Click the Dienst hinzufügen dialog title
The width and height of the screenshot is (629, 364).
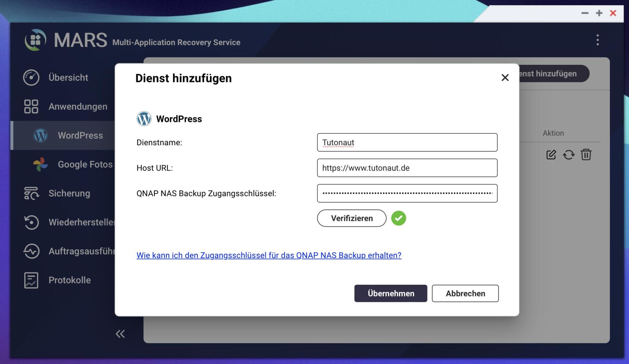[183, 78]
